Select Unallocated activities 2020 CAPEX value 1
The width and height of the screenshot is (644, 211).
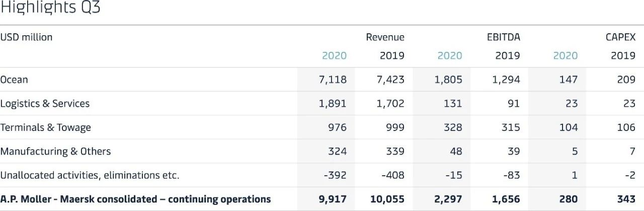click(575, 175)
